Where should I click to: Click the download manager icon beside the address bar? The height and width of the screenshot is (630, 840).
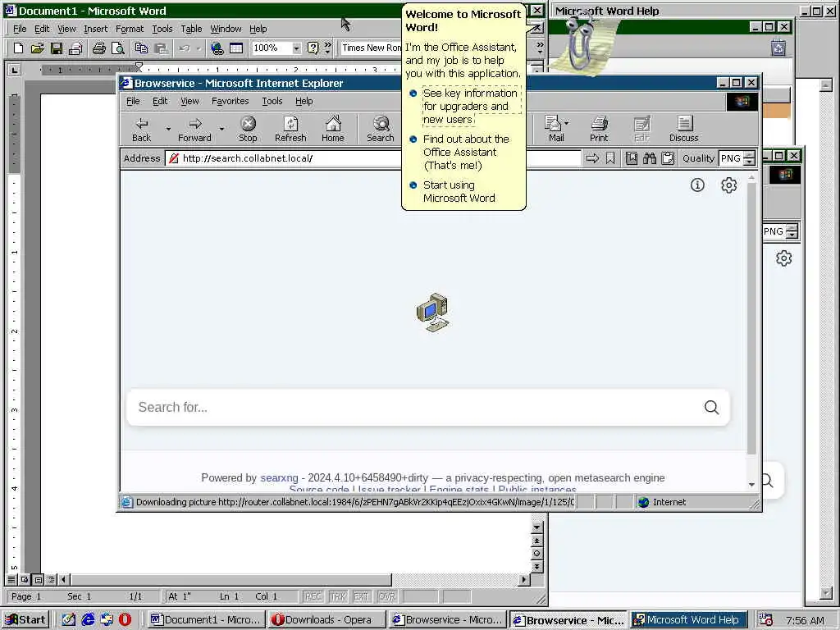pos(632,158)
